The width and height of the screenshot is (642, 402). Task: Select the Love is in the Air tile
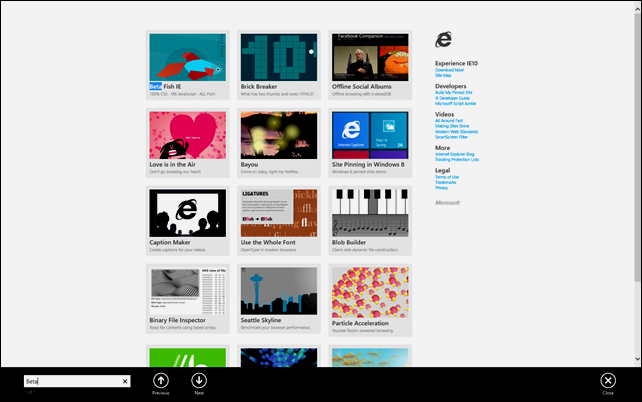187,135
